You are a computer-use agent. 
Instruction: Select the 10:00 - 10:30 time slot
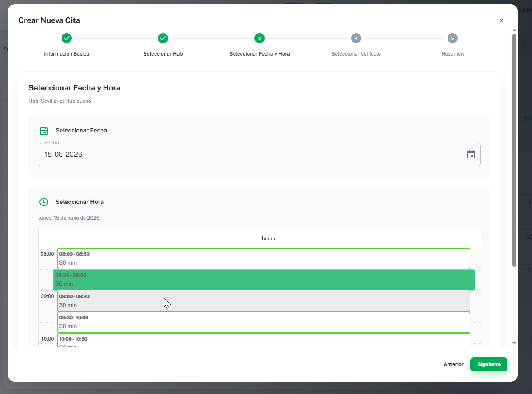coord(264,341)
